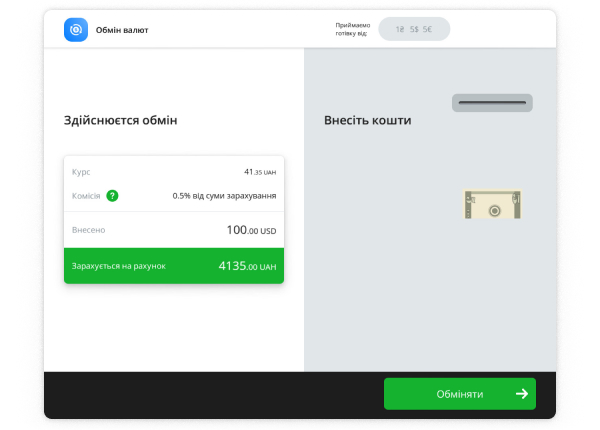600x430 pixels.
Task: Click the Обмін валют header title
Action: [122, 30]
